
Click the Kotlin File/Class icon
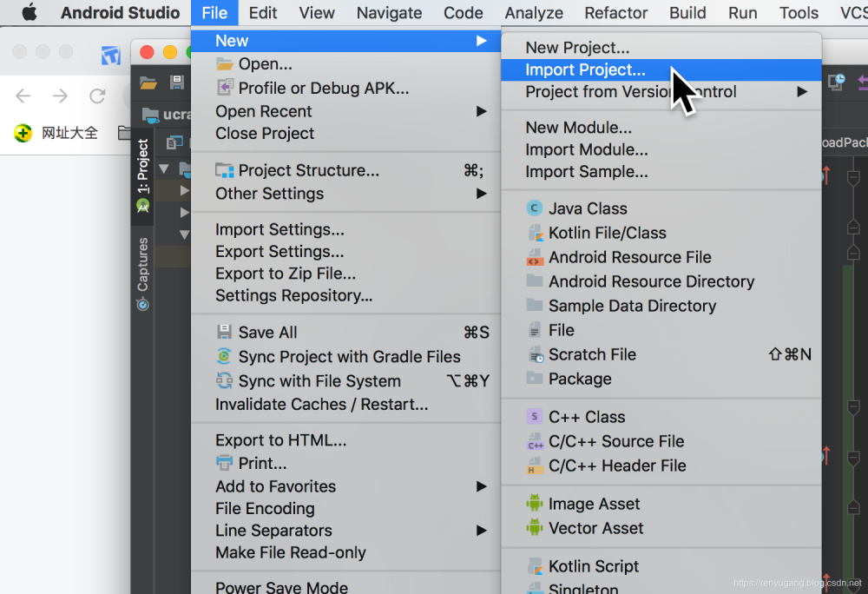pyautogui.click(x=535, y=233)
